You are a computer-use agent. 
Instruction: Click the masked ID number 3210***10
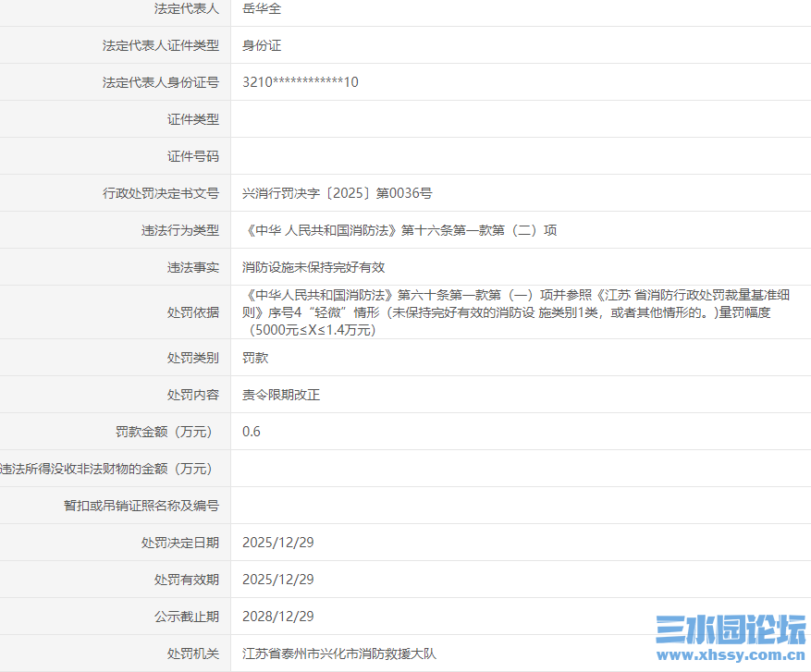[x=301, y=81]
